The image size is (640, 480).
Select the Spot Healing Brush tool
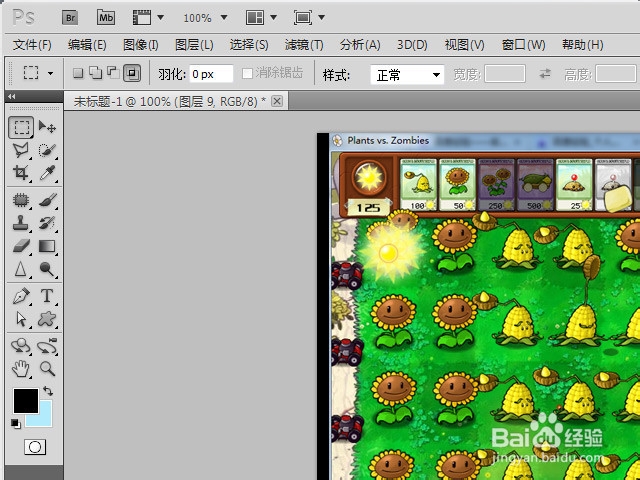point(21,200)
